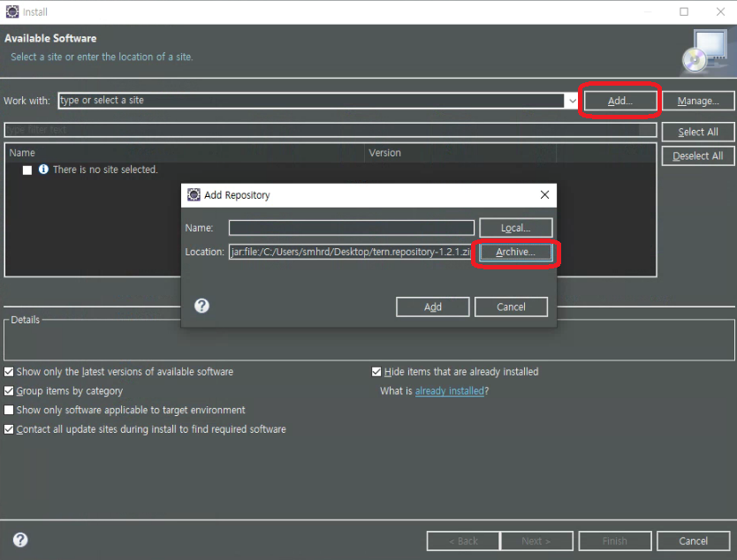Maximize the Install window
Viewport: 737px width, 560px height.
coord(684,11)
